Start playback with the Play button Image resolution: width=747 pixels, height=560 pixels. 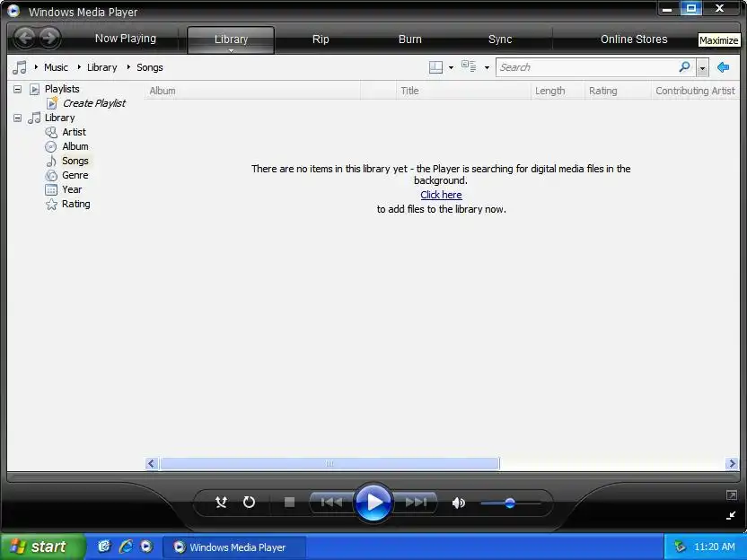coord(373,503)
